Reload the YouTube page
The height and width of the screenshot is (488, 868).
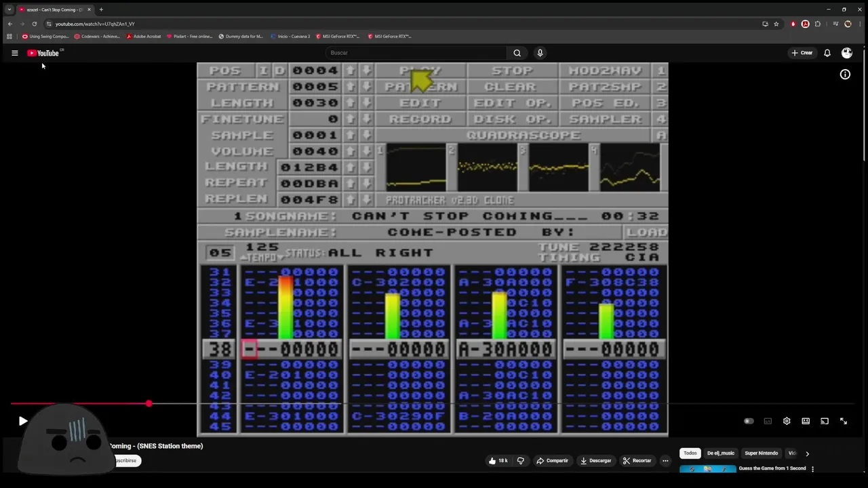point(34,24)
